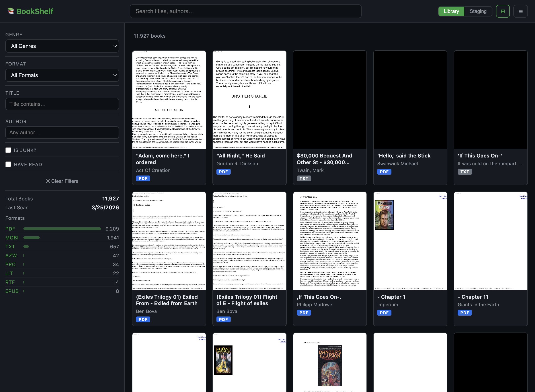The width and height of the screenshot is (535, 392).
Task: Click the EPUB format label
Action: [12, 291]
